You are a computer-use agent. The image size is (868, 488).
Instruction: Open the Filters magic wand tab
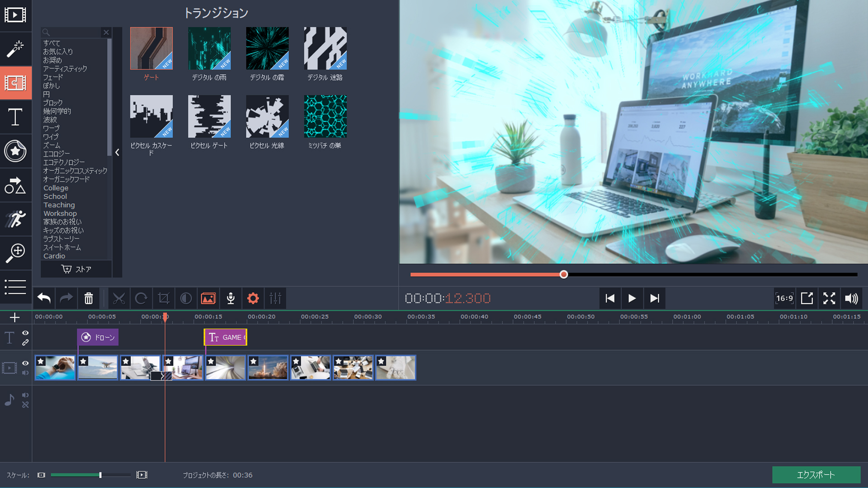click(15, 49)
